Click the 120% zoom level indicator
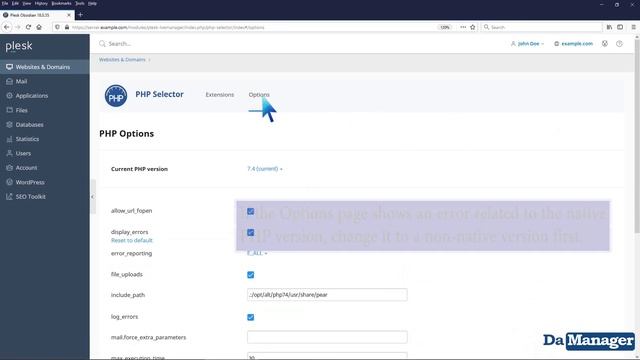Image resolution: width=640 pixels, height=360 pixels. 445,27
